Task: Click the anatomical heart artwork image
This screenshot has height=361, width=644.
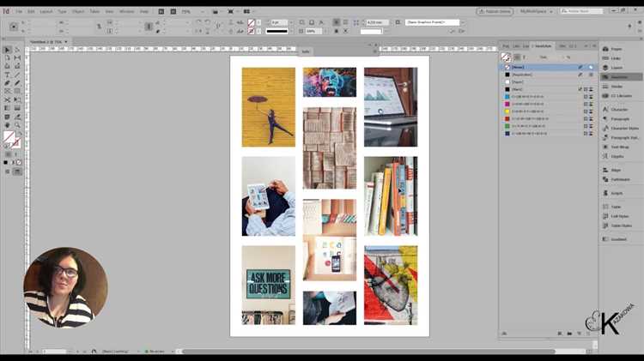Action: tap(391, 286)
